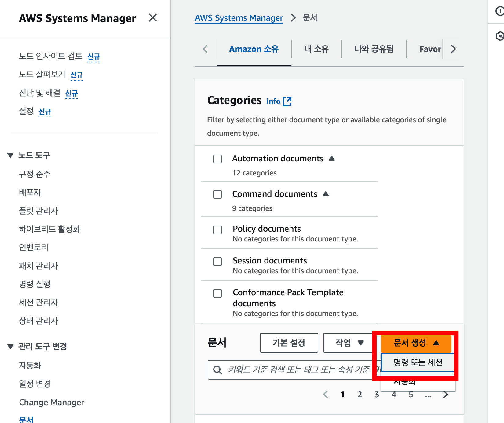Open 세션 관리자 in sidebar
Screen dimensions: 504x423
(38, 303)
